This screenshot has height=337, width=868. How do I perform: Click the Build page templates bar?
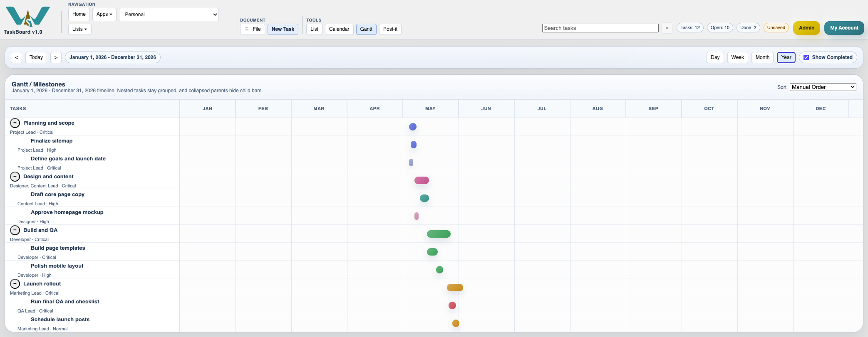(x=432, y=252)
